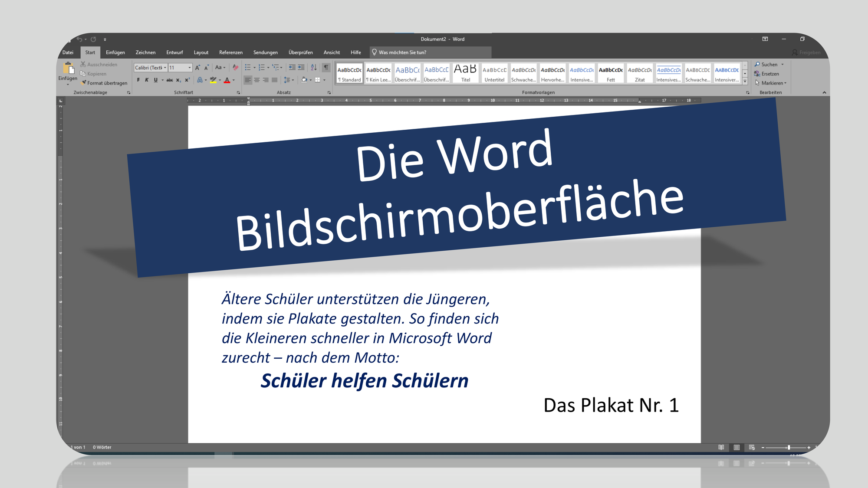The image size is (868, 488).
Task: Click the zoom slider handle
Action: [789, 447]
